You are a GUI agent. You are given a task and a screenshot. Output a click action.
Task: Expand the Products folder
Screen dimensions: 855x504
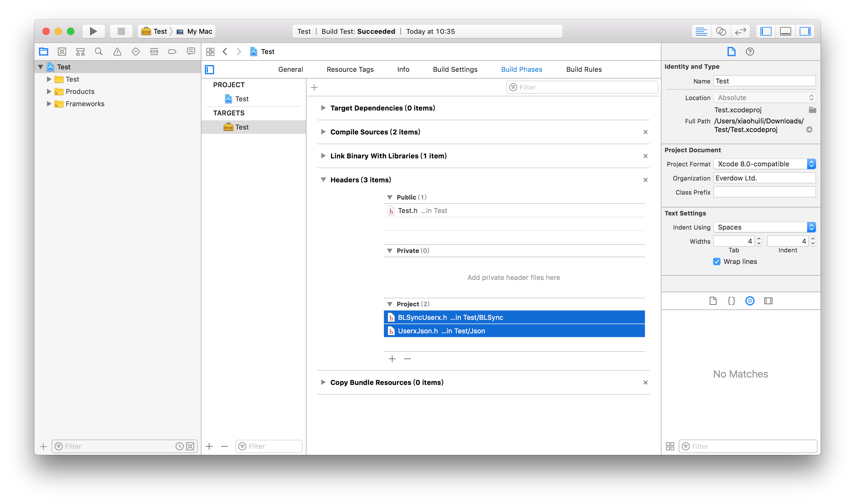[49, 91]
